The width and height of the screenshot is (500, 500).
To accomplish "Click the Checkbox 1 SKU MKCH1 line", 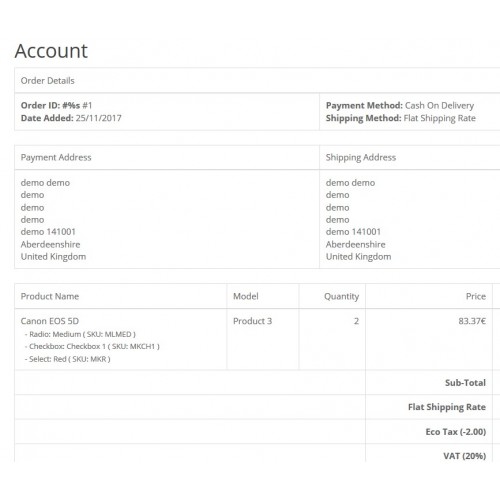I will click(92, 346).
